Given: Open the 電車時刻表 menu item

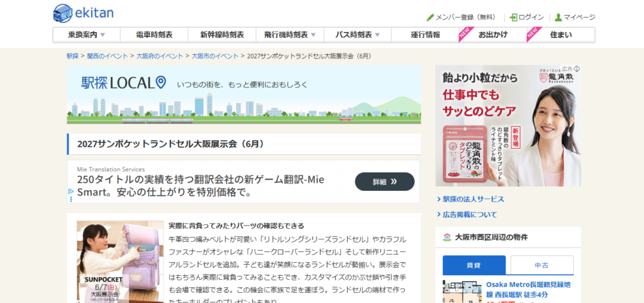Looking at the screenshot, I should tap(154, 35).
